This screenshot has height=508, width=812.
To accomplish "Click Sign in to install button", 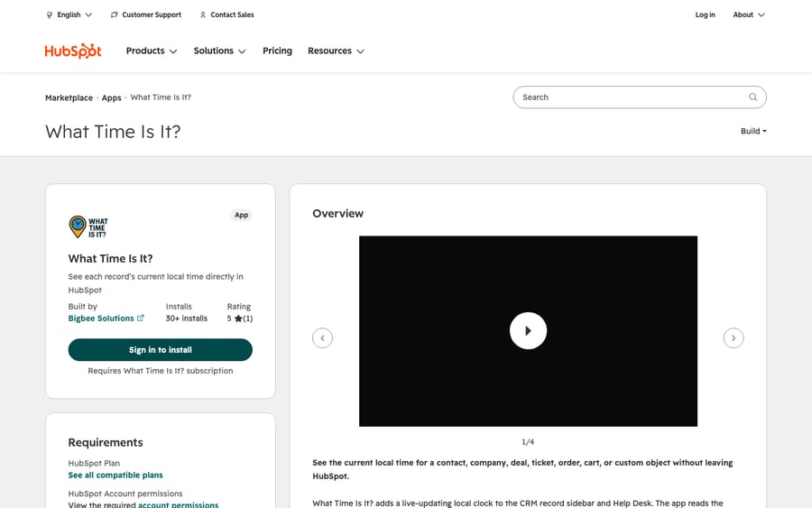I will (x=160, y=350).
